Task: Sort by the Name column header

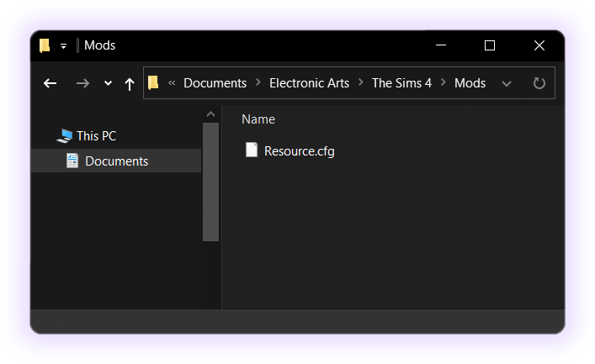Action: click(x=258, y=119)
